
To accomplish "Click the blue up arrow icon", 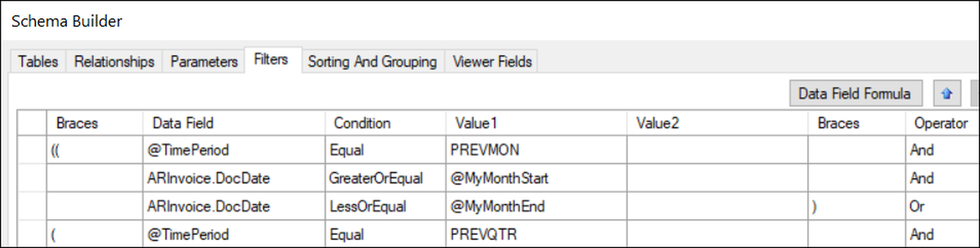I will (947, 93).
